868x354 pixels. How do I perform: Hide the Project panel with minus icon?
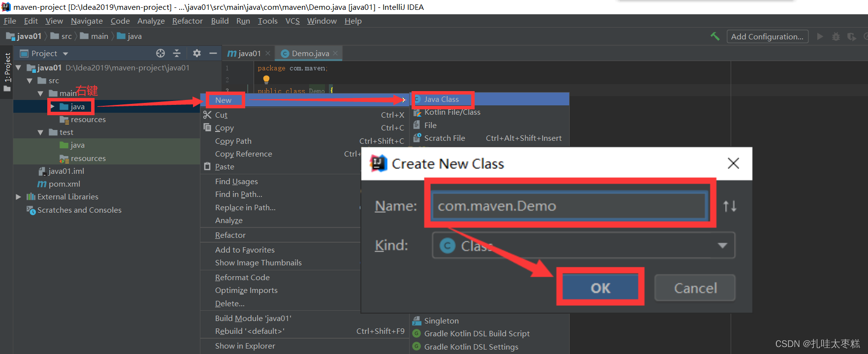[x=213, y=53]
